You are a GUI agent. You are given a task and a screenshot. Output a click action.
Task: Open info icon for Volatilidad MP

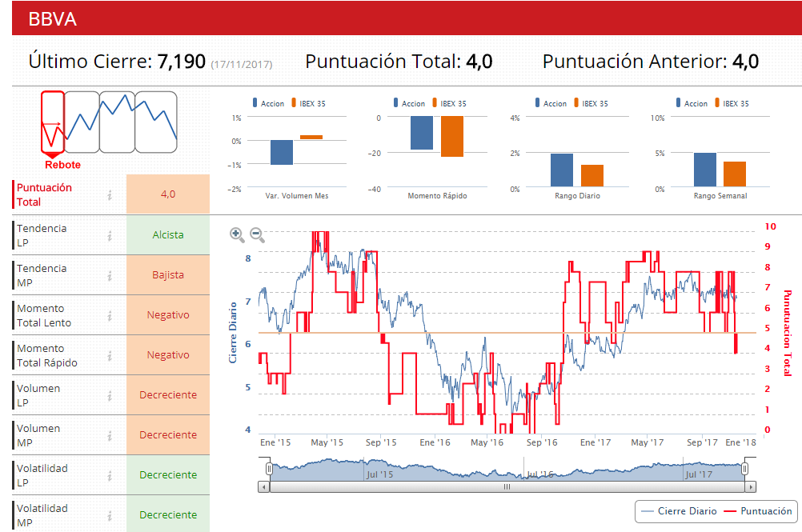pos(110,516)
